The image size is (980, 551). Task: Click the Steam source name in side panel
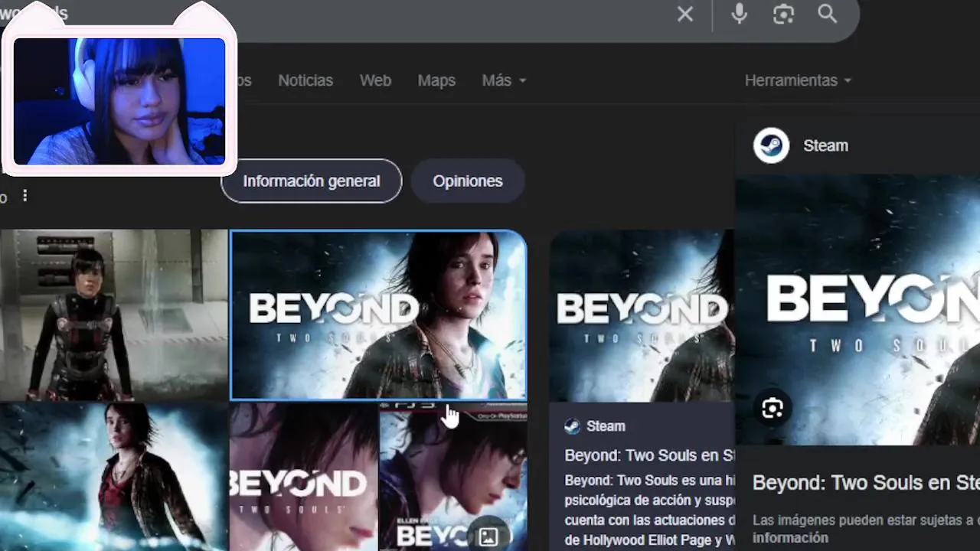coord(825,145)
